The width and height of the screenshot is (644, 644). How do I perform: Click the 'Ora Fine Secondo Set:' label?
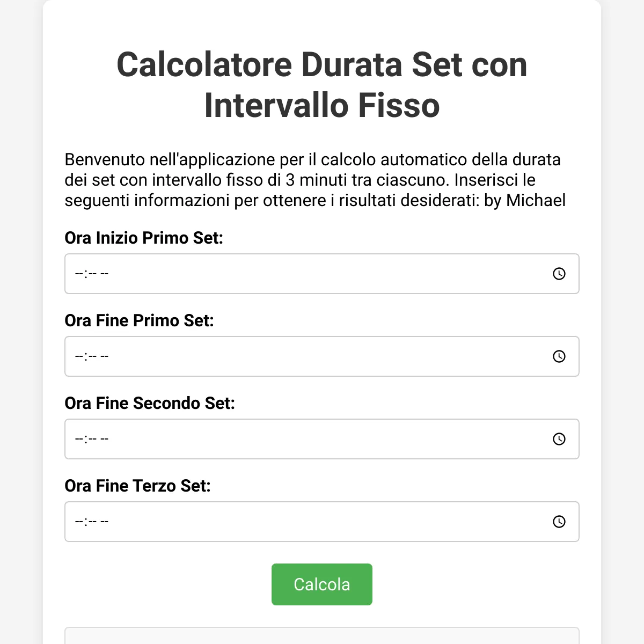[x=150, y=403]
